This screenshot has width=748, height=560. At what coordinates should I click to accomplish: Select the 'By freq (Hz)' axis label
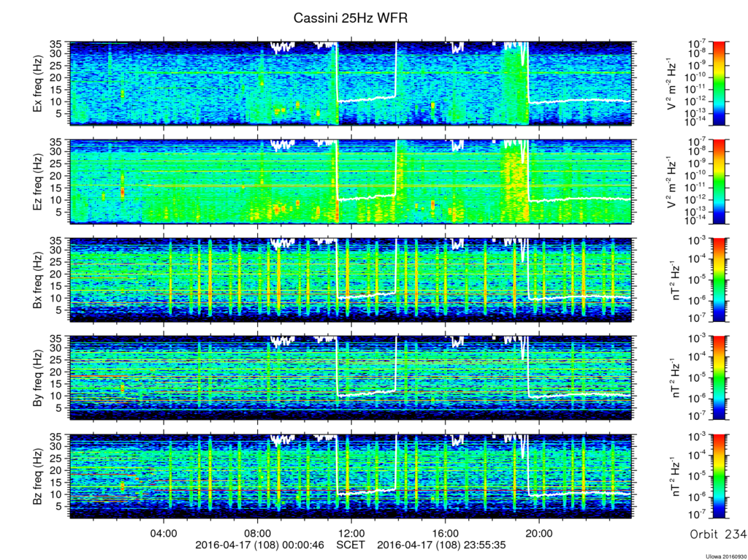coord(37,377)
